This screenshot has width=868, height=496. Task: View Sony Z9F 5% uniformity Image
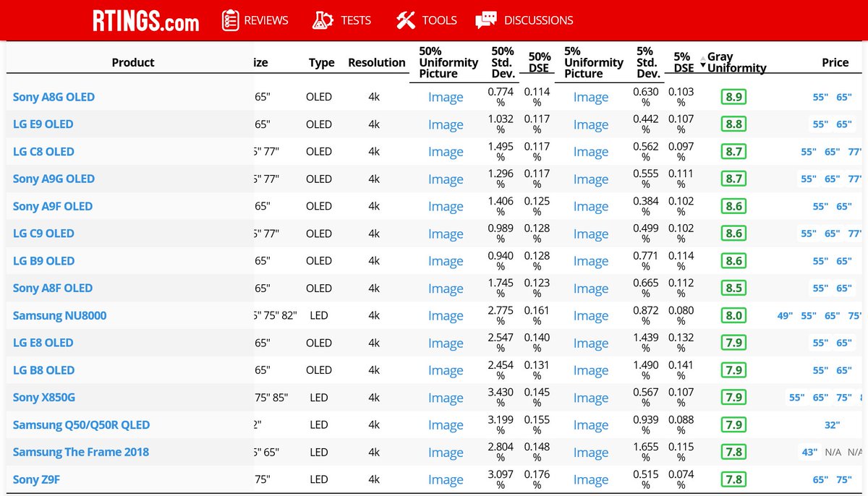[x=591, y=480]
